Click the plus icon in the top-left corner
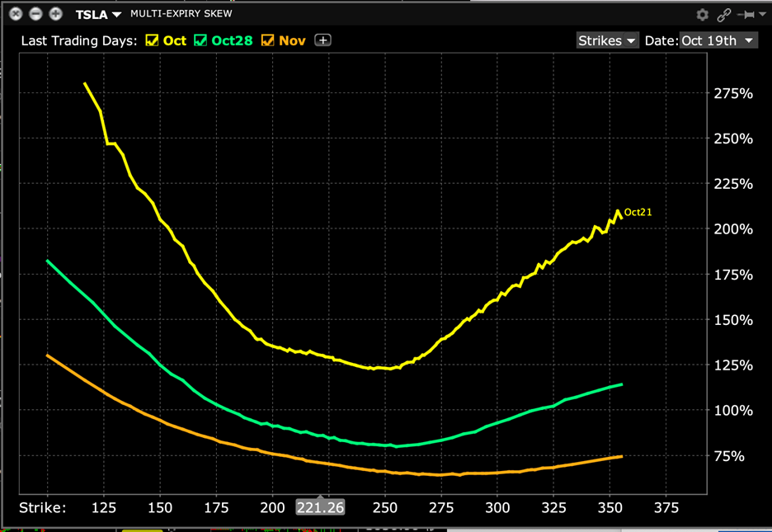772x532 pixels. (x=55, y=14)
